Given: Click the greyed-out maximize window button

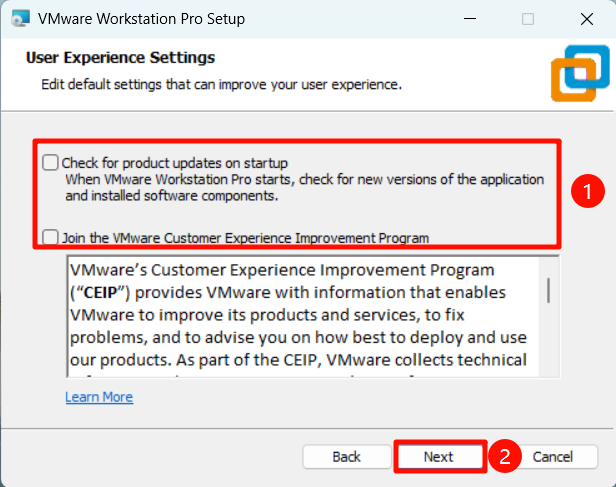Looking at the screenshot, I should click(528, 19).
